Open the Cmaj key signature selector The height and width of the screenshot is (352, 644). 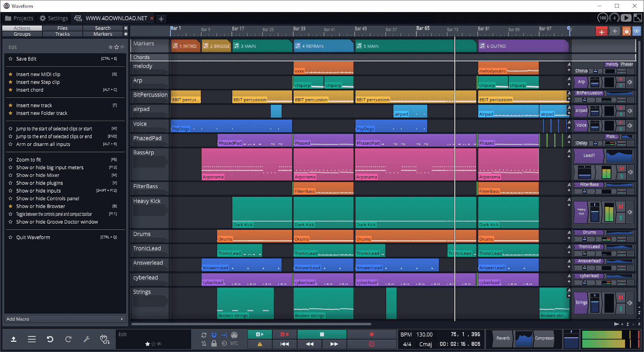pos(425,344)
